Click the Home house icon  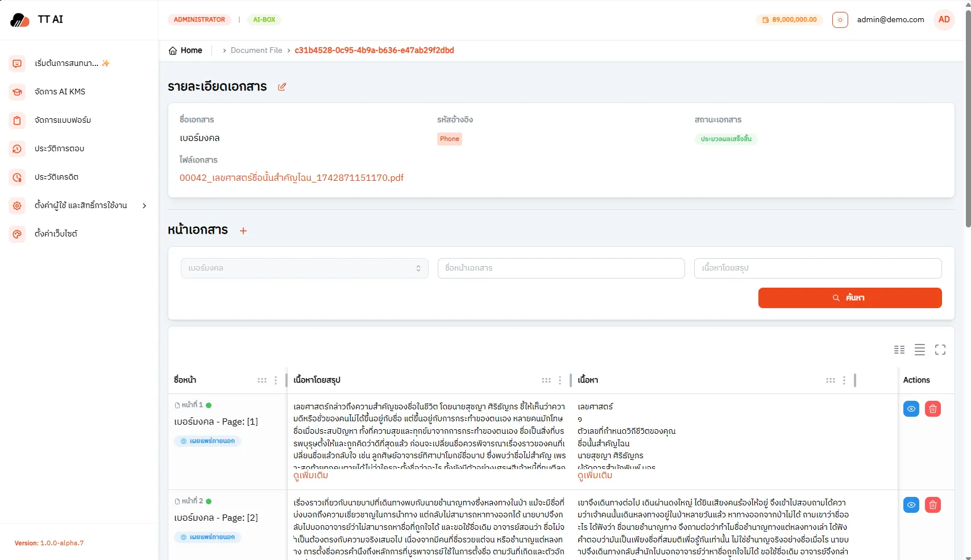tap(173, 51)
